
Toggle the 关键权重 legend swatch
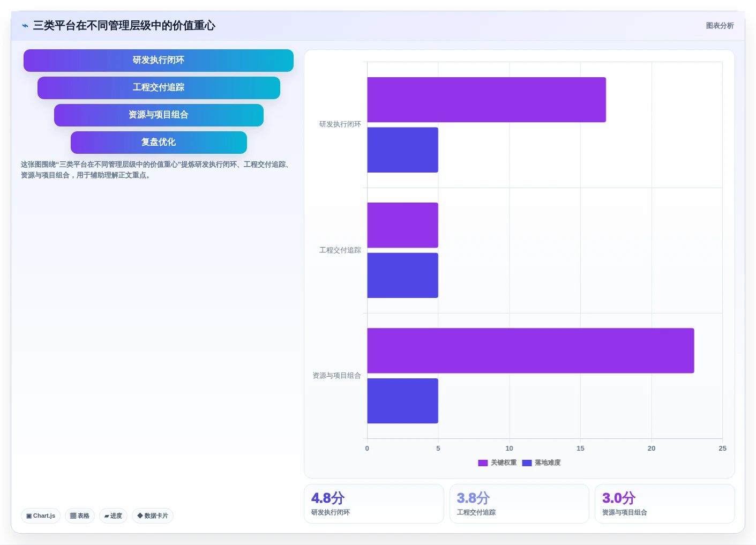pyautogui.click(x=483, y=463)
